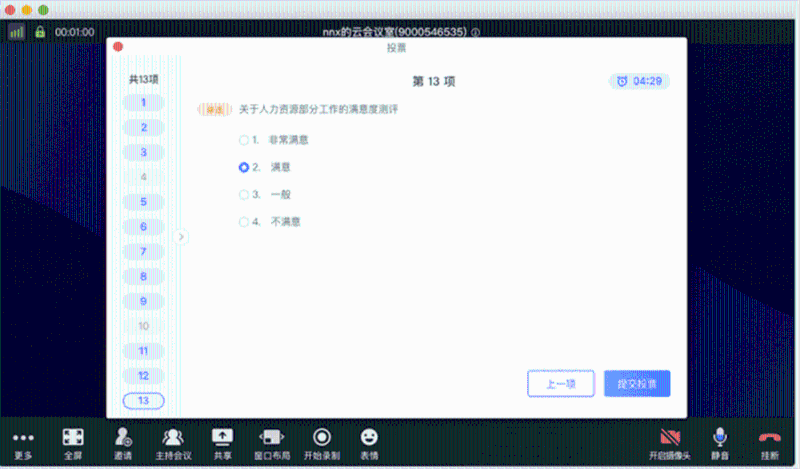Jump to question 5 in the list

pyautogui.click(x=143, y=202)
